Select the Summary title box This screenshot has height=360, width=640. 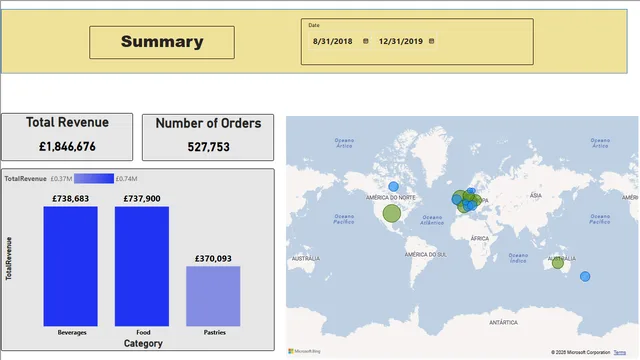coord(162,42)
